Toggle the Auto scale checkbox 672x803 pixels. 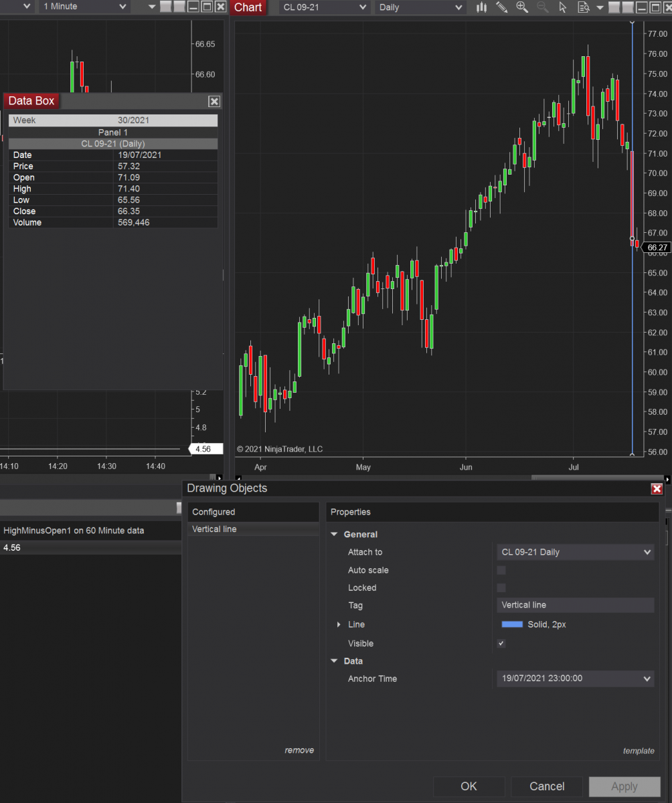pyautogui.click(x=501, y=570)
